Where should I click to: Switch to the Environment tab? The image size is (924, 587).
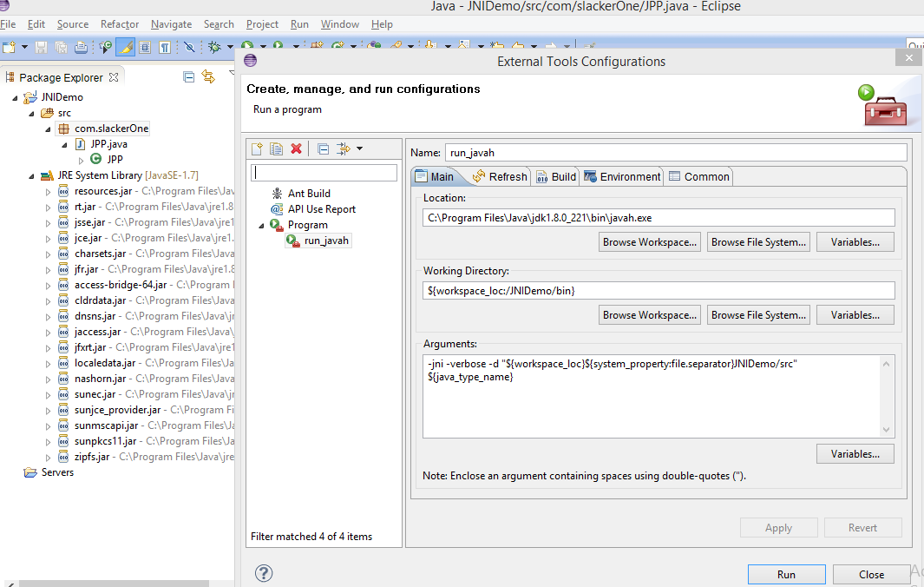coord(622,177)
